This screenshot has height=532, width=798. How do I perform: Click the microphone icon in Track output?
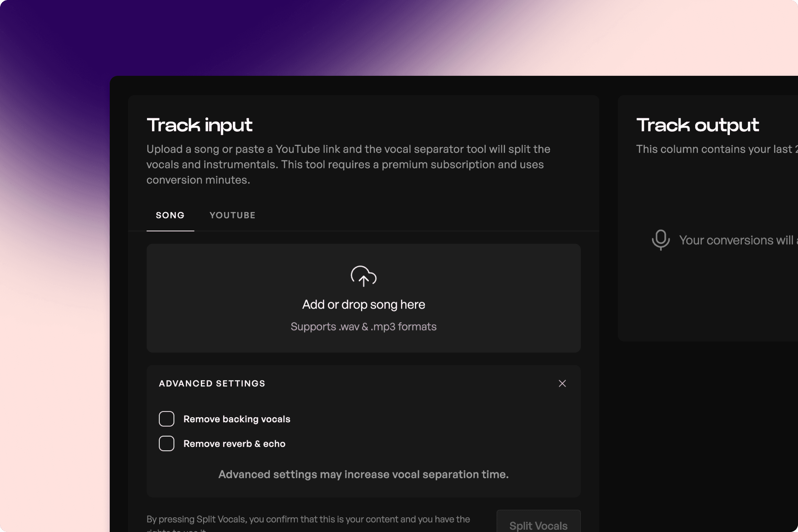(x=661, y=240)
